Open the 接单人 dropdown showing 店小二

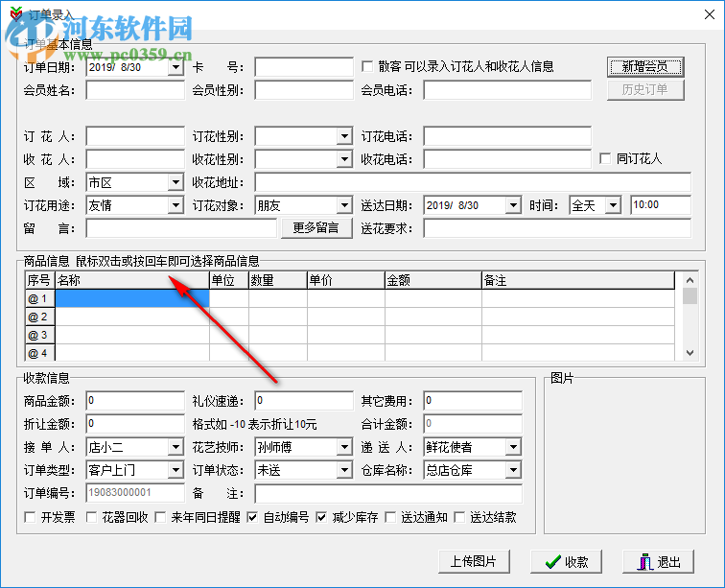[x=175, y=447]
